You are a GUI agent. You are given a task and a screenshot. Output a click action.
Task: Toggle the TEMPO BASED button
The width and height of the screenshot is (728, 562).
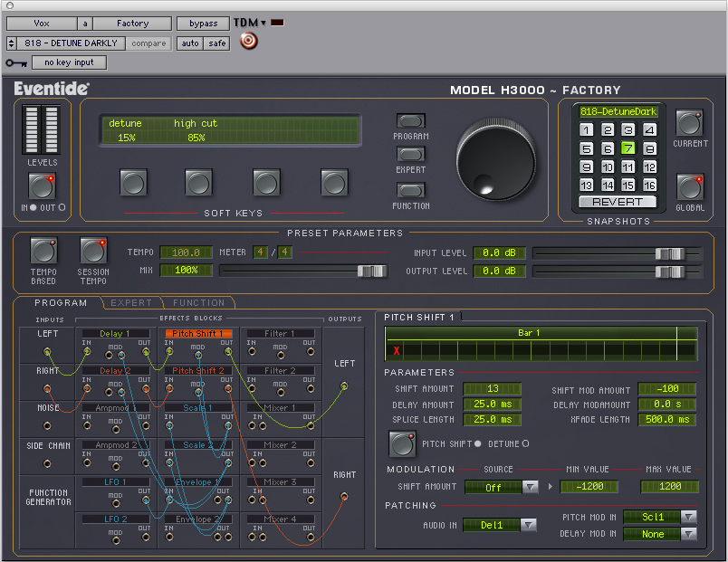tap(43, 251)
